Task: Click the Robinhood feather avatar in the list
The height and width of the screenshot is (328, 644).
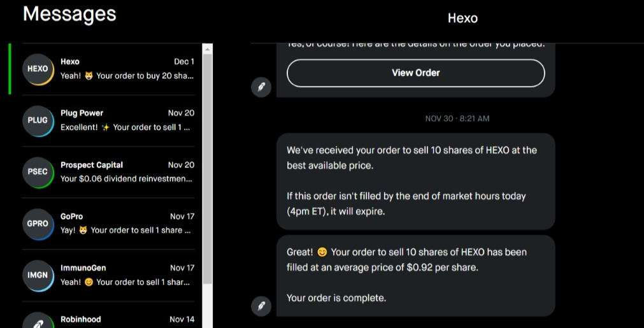Action: click(x=38, y=322)
